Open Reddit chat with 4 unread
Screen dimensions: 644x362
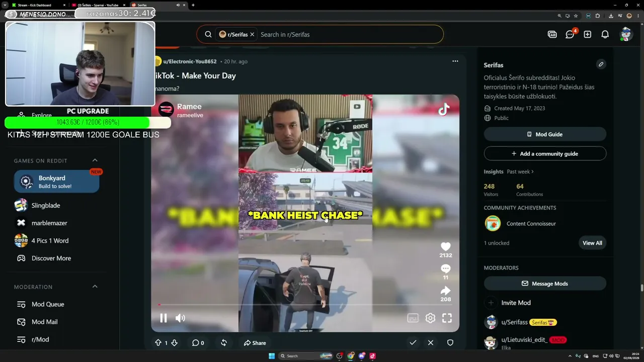pyautogui.click(x=570, y=34)
